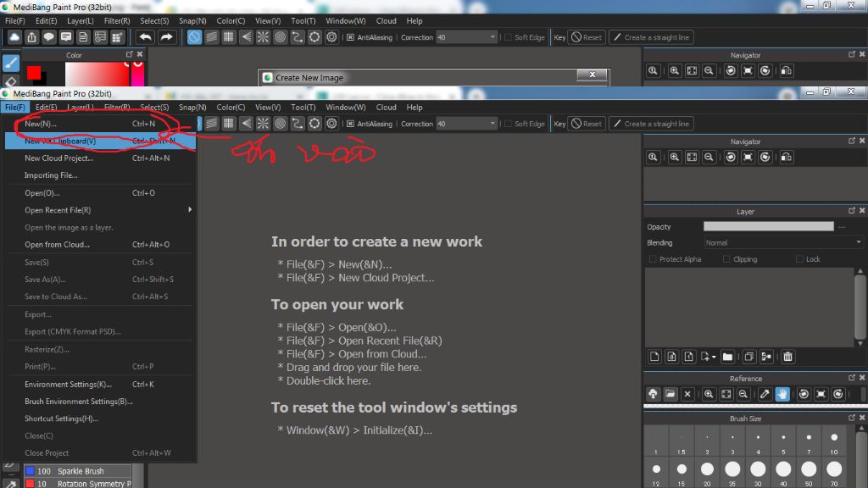Select vanishing point snap in front window toolbar
Viewport: 868px width, 488px height.
[x=246, y=124]
